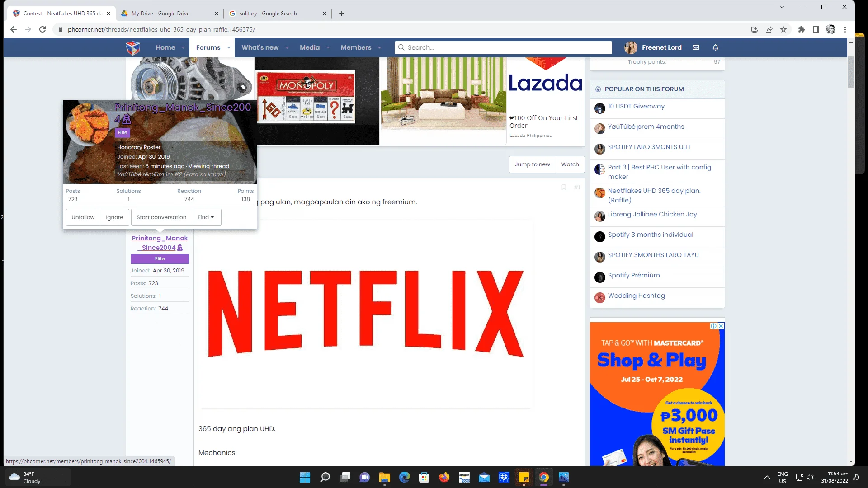Click the browser address bar URL
The image size is (868, 488).
(161, 29)
